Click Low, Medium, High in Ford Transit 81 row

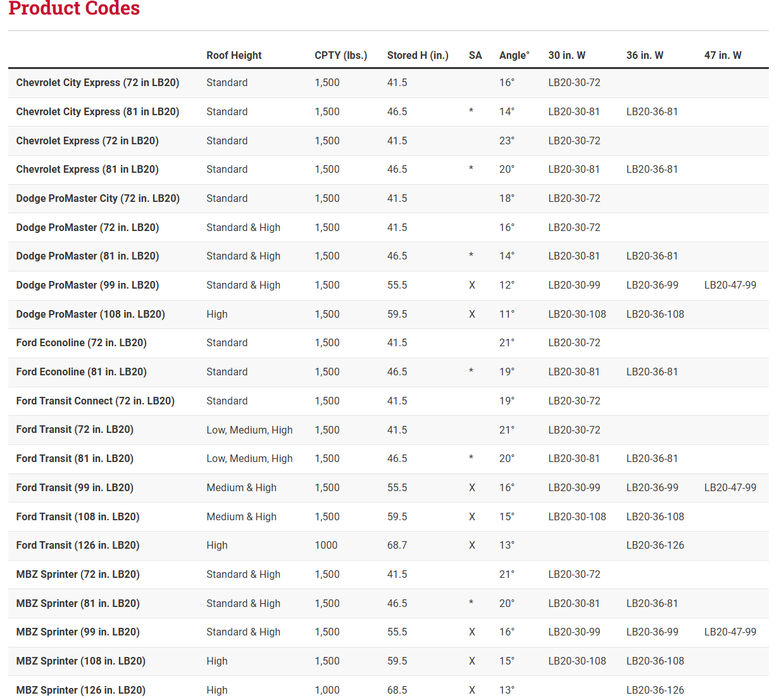point(249,459)
